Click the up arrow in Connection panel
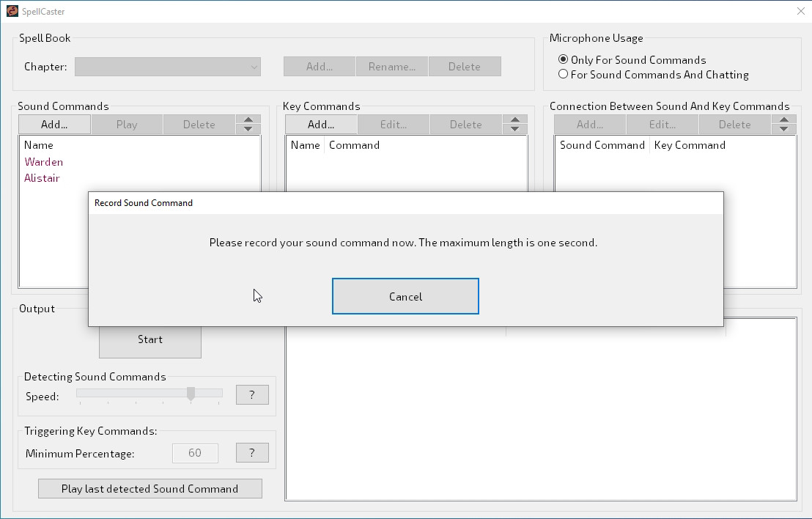The width and height of the screenshot is (812, 519). point(783,119)
